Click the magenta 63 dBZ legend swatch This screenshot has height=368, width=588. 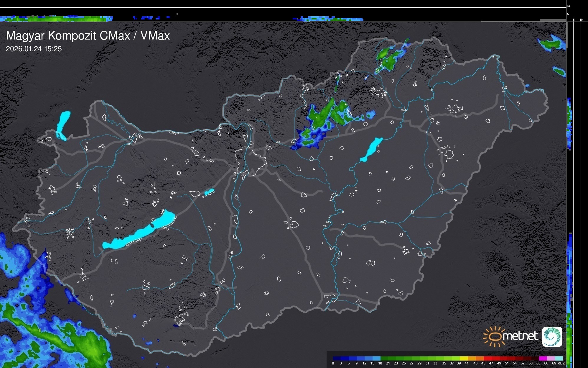point(543,358)
